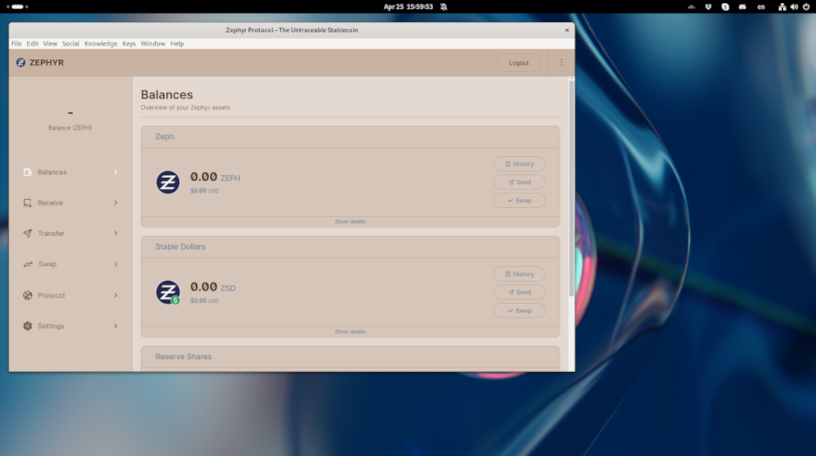Click the notifications bell icon in top bar
Viewport: 816px width, 456px height.
443,7
